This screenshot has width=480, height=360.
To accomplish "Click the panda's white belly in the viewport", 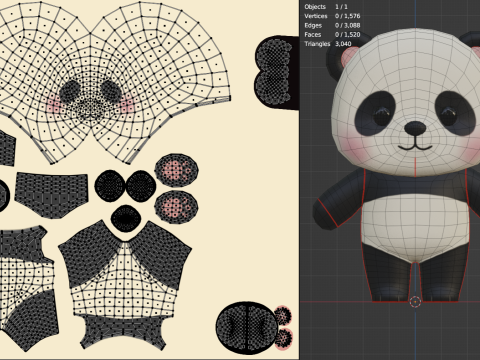I will tap(416, 227).
